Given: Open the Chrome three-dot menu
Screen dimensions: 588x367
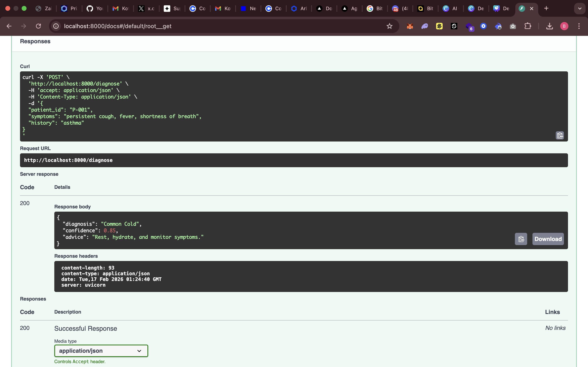Looking at the screenshot, I should coord(579,26).
